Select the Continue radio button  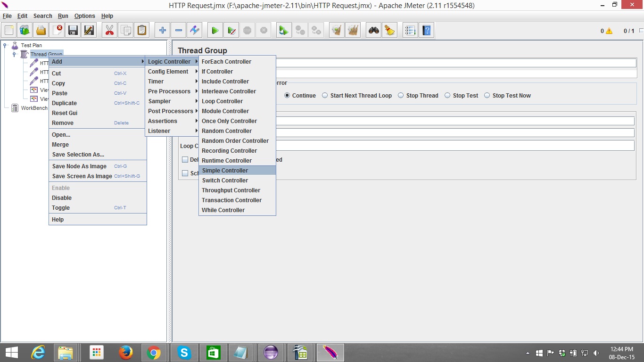[x=287, y=95]
